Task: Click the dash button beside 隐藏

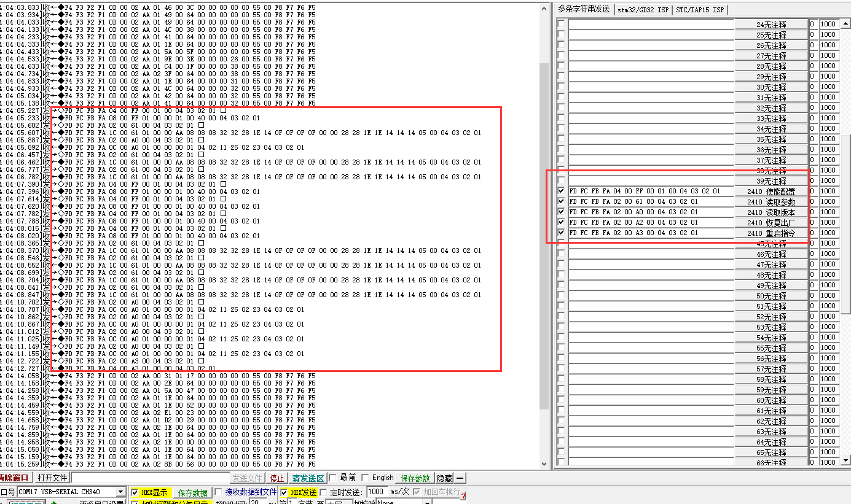Action: pyautogui.click(x=460, y=478)
